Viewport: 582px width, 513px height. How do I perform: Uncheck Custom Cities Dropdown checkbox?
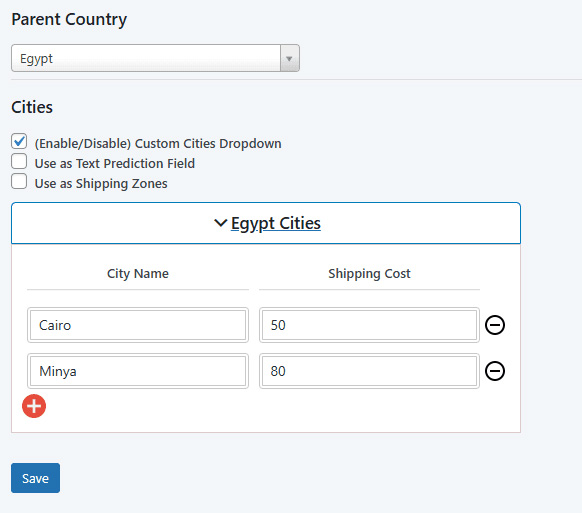pos(19,141)
